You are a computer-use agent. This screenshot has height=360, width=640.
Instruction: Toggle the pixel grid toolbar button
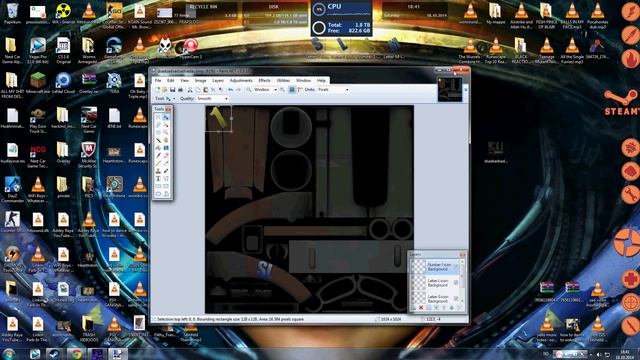(292, 89)
